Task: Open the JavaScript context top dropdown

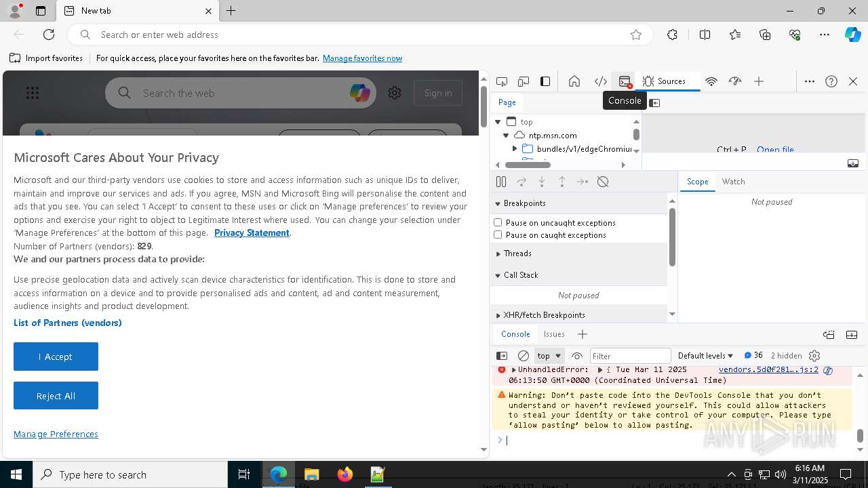Action: 549,356
